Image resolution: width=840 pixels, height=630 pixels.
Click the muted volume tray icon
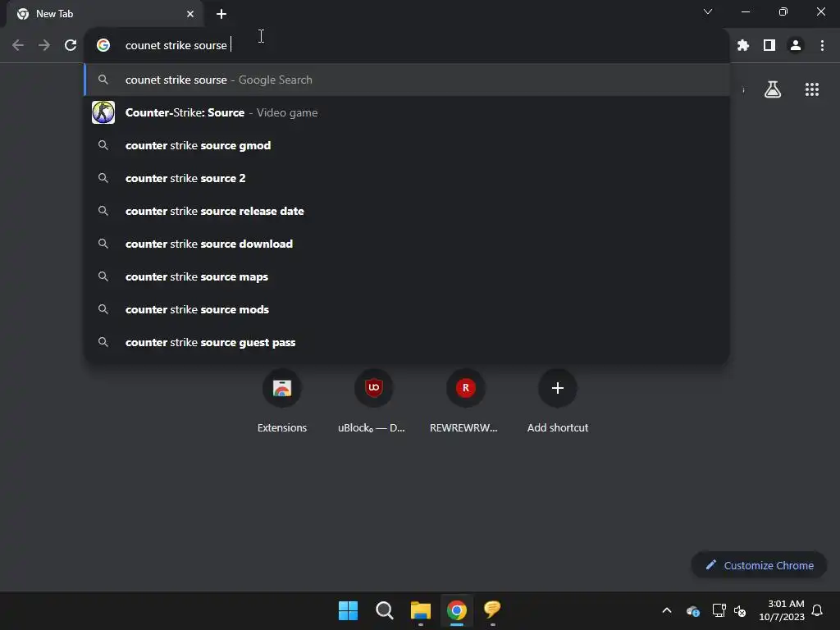(741, 610)
